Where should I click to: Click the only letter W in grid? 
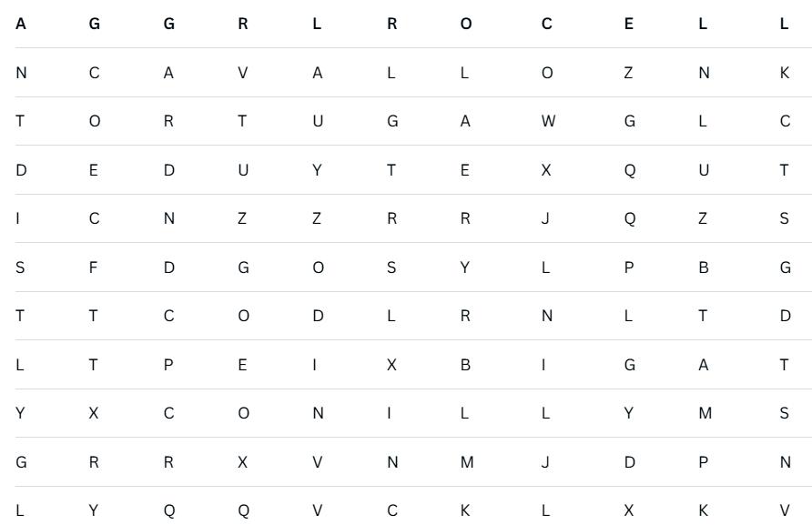pyautogui.click(x=548, y=122)
